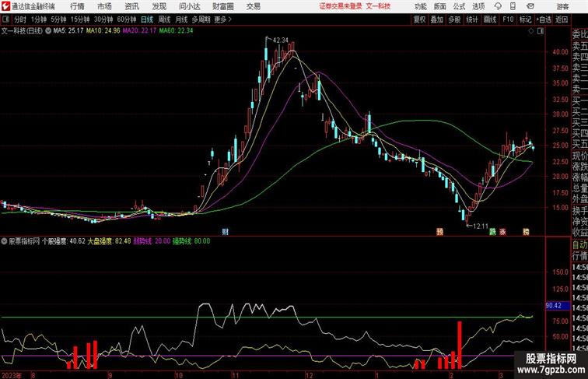Switch to 5分钟 period tab
588x379 pixels.
58,19
